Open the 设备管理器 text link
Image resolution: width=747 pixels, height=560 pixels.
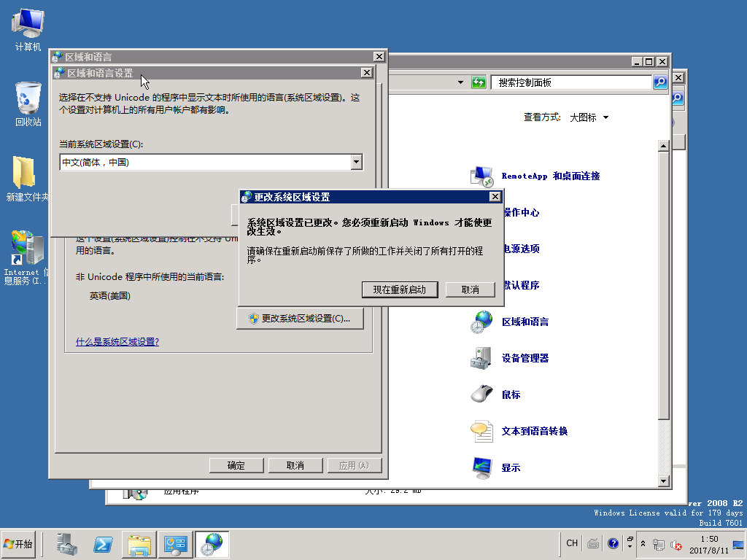[x=525, y=358]
